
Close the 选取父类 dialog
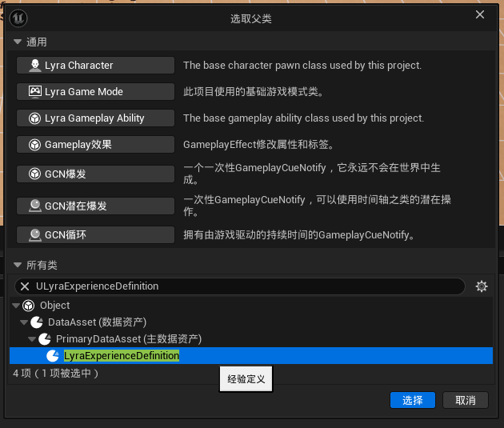click(x=480, y=14)
